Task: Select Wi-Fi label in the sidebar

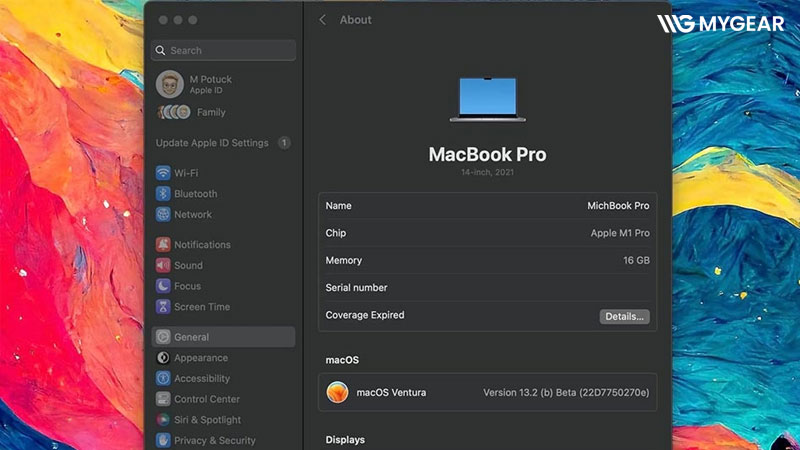Action: 186,173
